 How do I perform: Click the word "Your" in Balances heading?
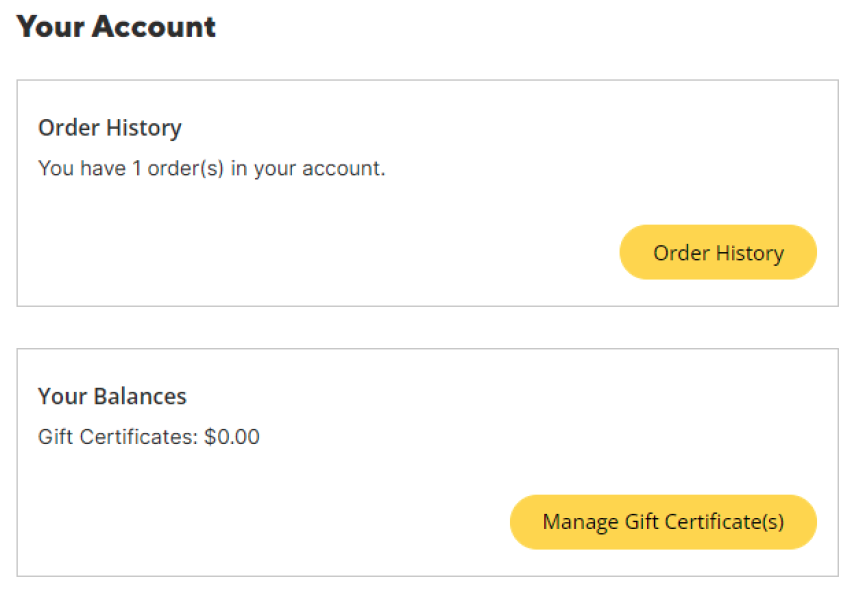[62, 396]
